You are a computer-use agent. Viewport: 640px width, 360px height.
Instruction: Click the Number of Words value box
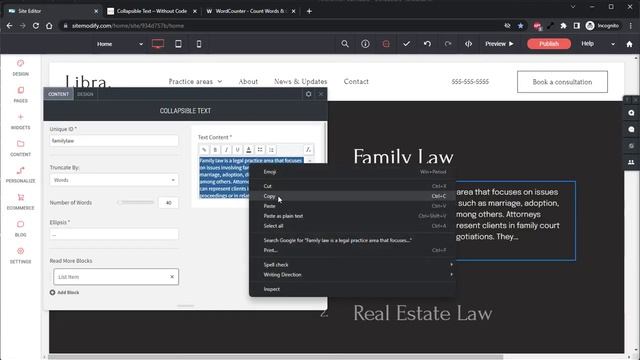click(168, 203)
